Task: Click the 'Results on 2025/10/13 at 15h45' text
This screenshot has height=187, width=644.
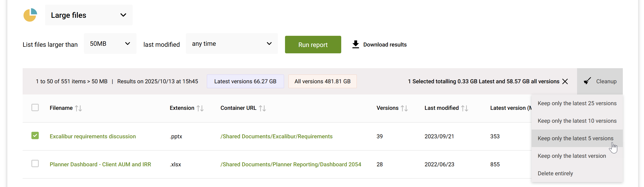Action: (x=157, y=82)
